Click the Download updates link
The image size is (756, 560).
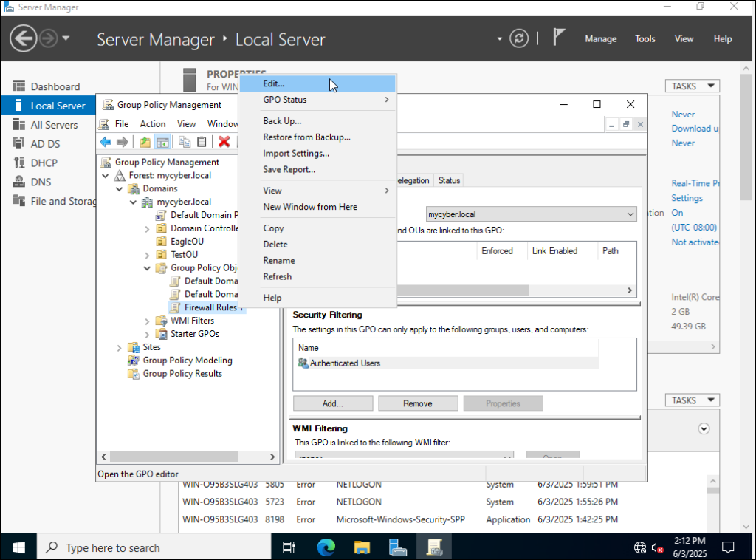click(695, 129)
